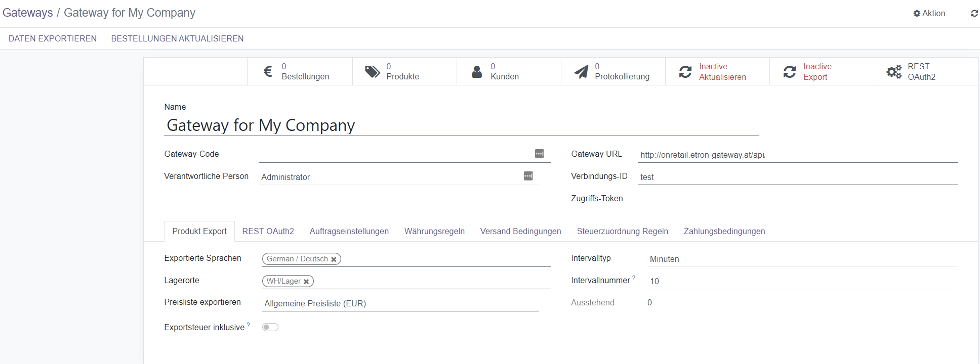The height and width of the screenshot is (364, 980).
Task: Click the Zugriffs-Token input field
Action: tap(797, 199)
